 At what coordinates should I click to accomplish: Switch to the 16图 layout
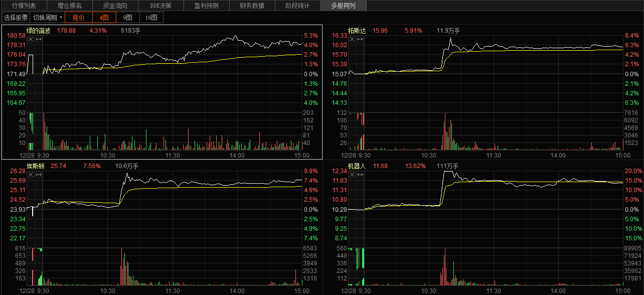(151, 18)
